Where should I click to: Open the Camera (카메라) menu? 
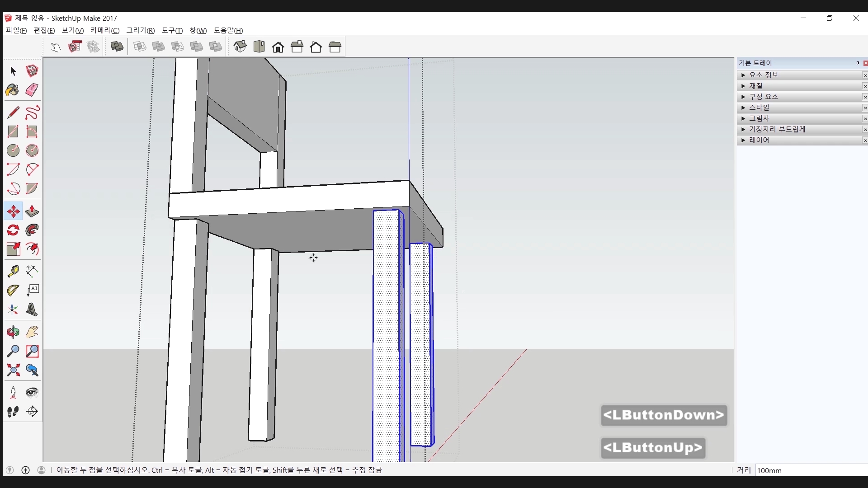tap(104, 30)
